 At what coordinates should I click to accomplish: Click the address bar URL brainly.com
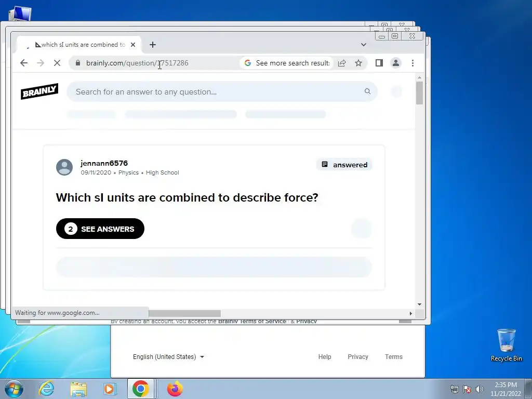137,63
